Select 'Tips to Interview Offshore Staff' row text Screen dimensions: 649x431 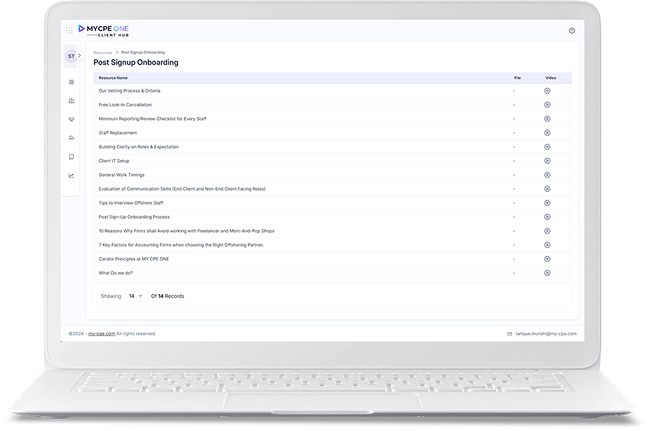[x=131, y=203]
